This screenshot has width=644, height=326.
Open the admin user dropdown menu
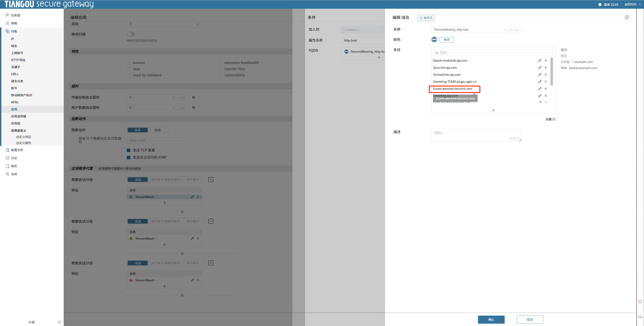click(632, 4)
